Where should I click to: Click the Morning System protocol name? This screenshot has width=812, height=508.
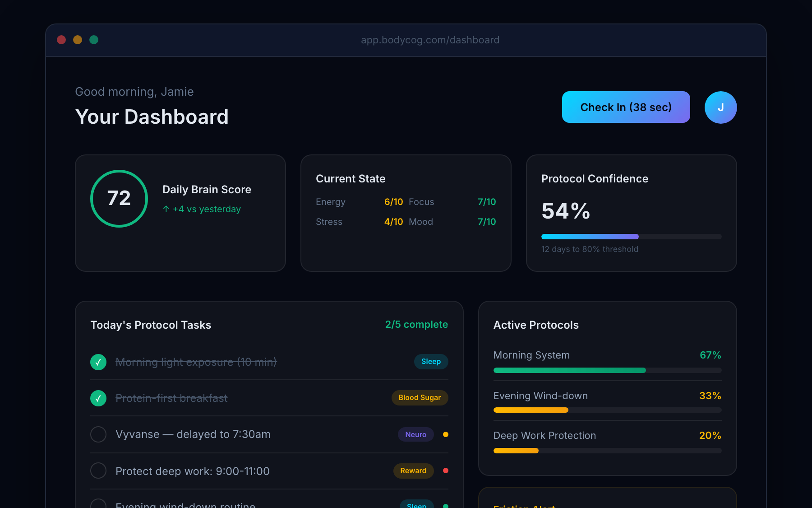(x=531, y=355)
